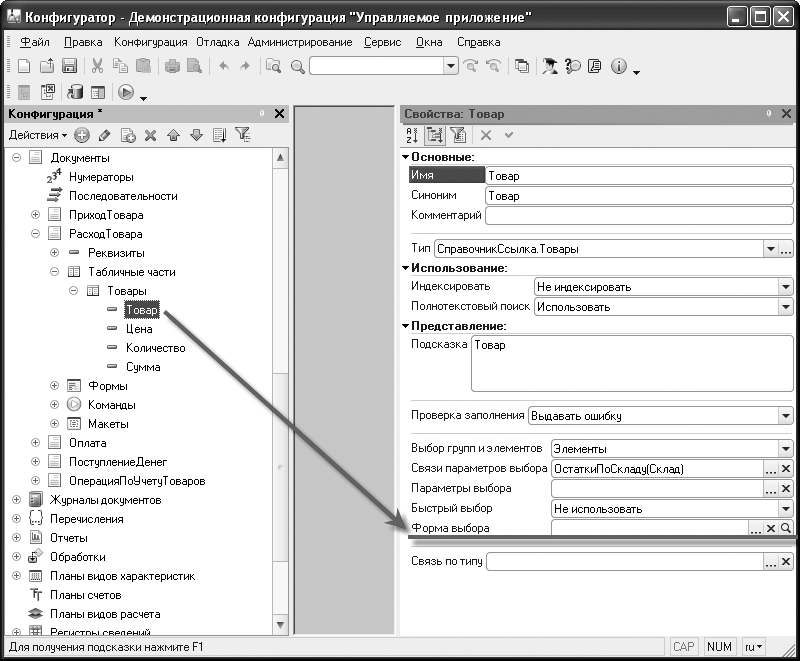Open the Конфигурация menu
Image resolution: width=800 pixels, height=661 pixels.
(150, 42)
